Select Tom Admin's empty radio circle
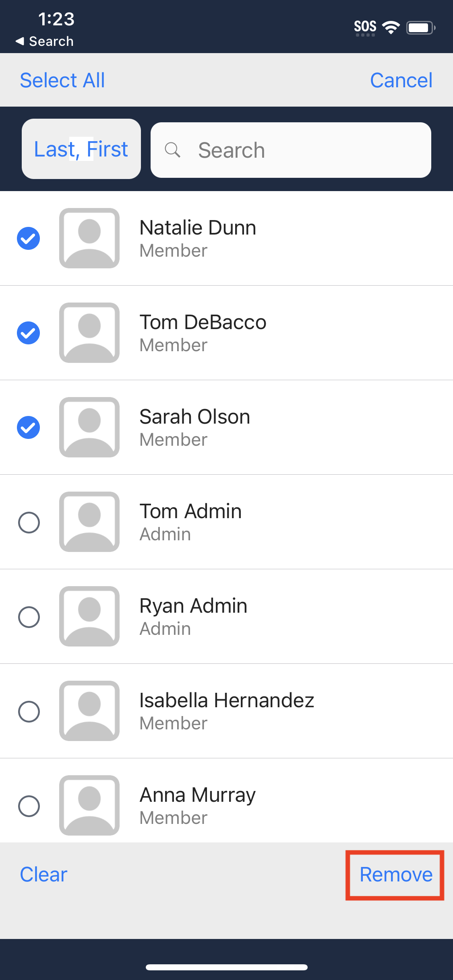453x980 pixels. tap(29, 522)
